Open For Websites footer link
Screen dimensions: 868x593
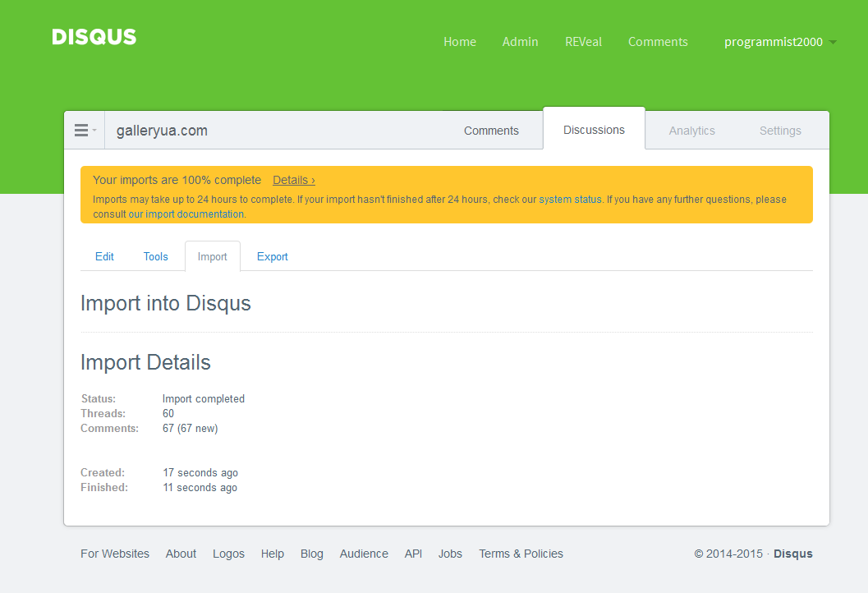tap(115, 554)
